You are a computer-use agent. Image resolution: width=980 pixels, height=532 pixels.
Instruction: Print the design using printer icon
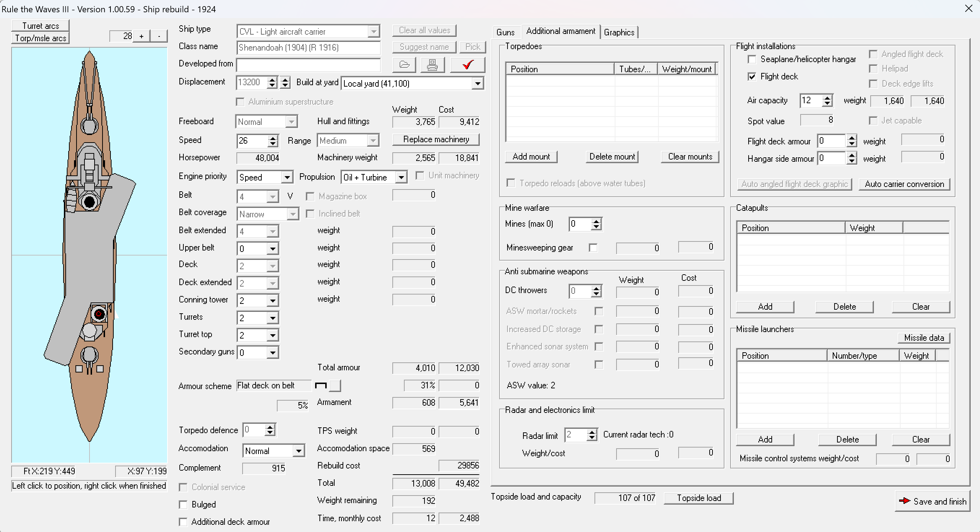pyautogui.click(x=432, y=65)
